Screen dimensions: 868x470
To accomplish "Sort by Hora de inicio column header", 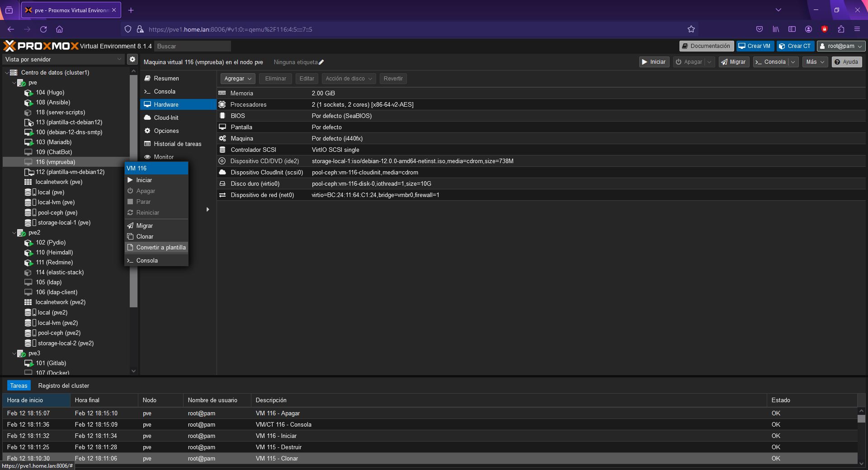I will tap(36, 400).
